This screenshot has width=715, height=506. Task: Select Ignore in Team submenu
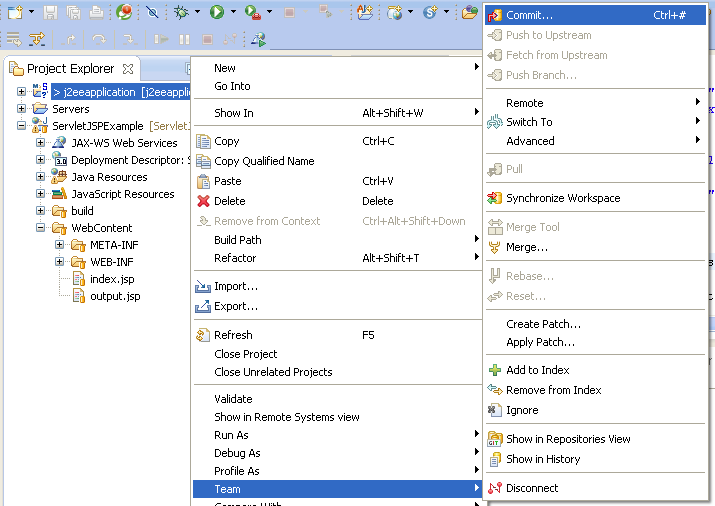[596, 410]
